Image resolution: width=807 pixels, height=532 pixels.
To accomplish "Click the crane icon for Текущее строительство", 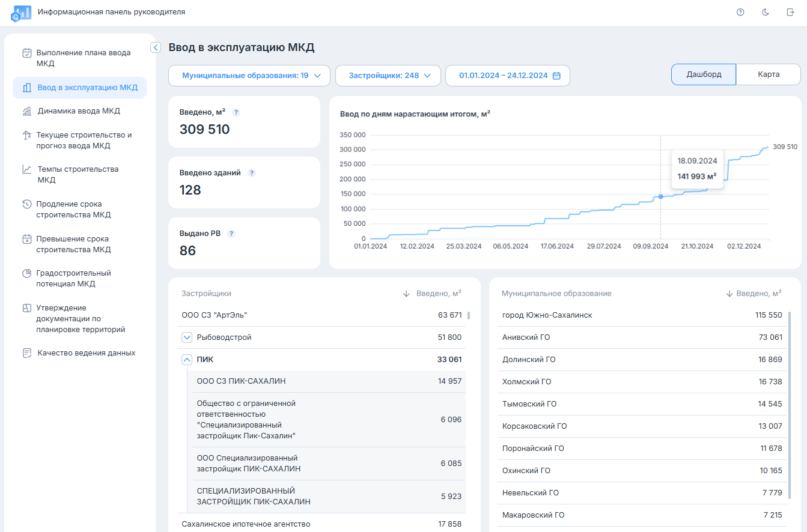I will click(27, 135).
